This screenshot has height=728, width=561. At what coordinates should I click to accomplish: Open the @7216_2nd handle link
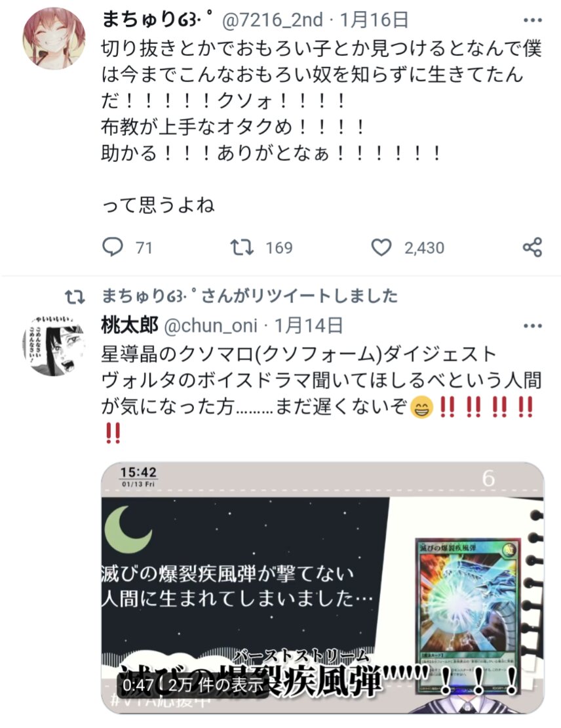click(273, 20)
